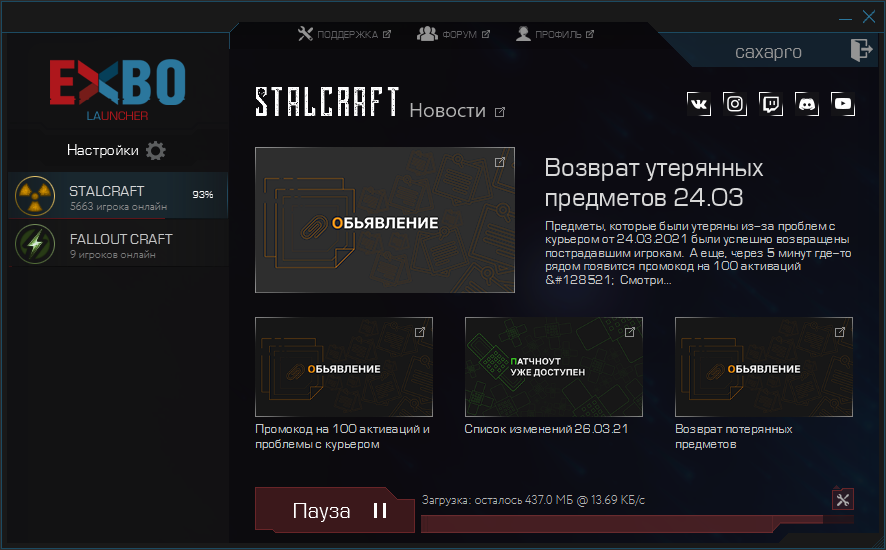Open the YouTube social link
886x550 pixels.
click(843, 104)
